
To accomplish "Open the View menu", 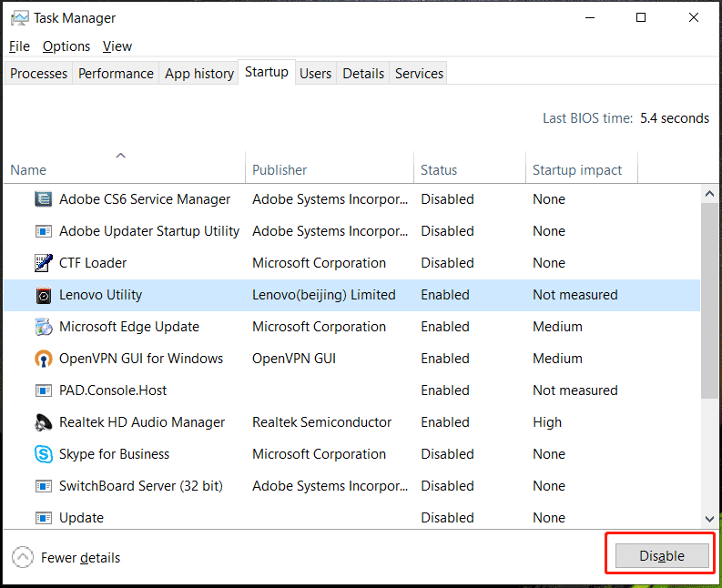I will pyautogui.click(x=117, y=46).
